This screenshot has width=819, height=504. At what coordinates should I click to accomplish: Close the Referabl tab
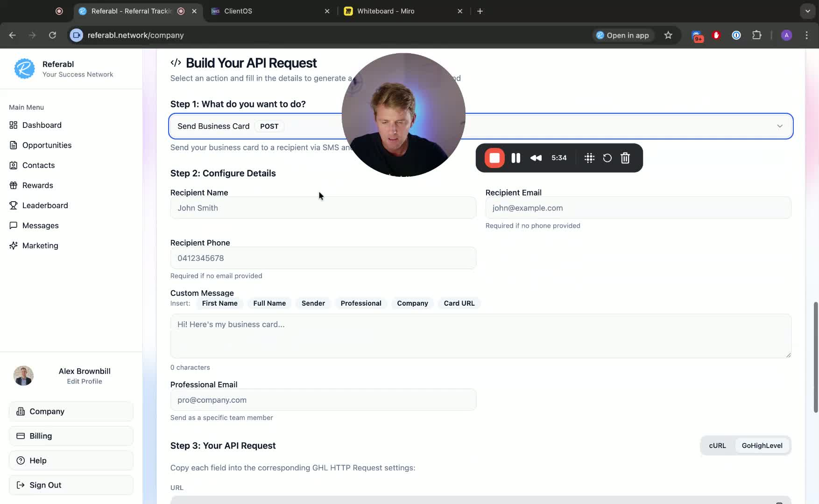point(194,11)
